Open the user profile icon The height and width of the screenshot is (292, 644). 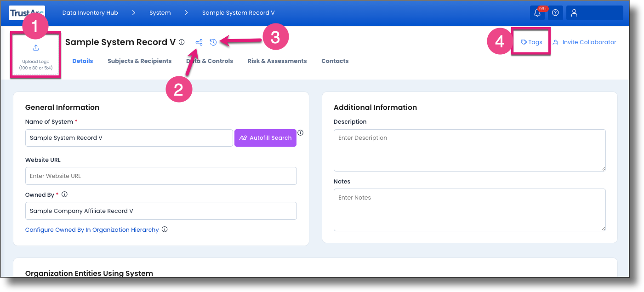[573, 12]
